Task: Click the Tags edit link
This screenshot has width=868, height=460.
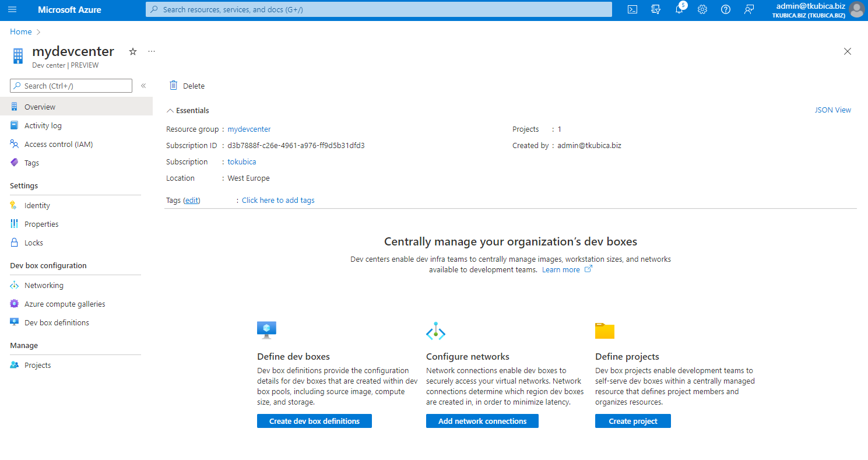Action: (192, 200)
